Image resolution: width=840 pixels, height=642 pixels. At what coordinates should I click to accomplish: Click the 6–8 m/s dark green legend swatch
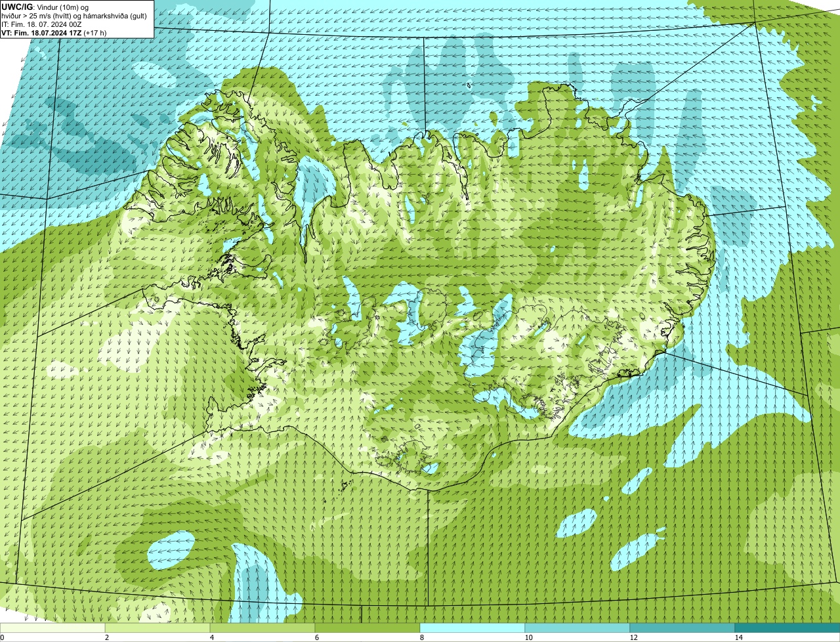click(367, 628)
